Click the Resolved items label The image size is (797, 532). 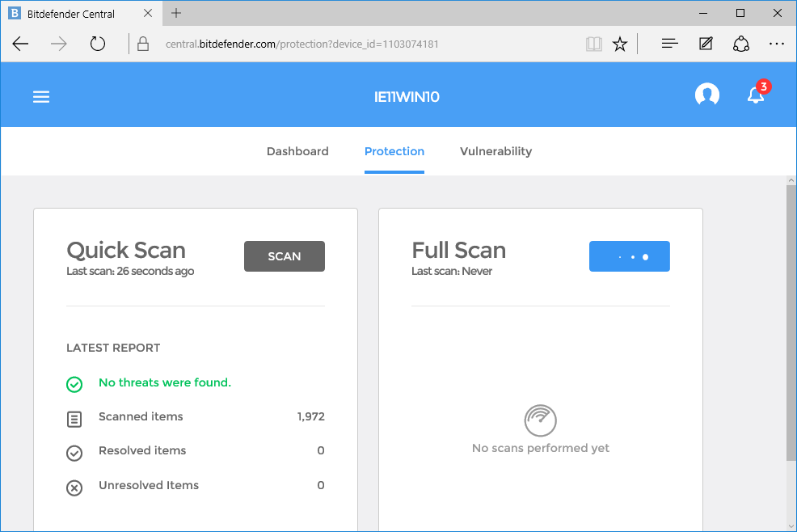pyautogui.click(x=142, y=450)
